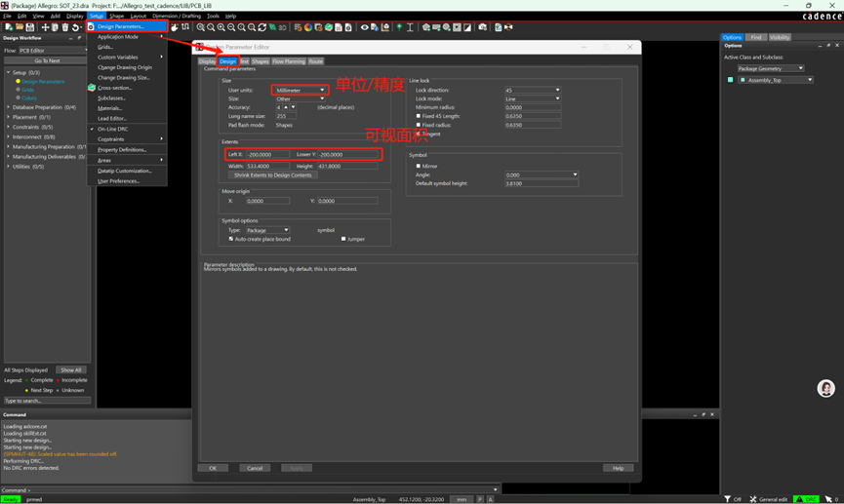Switch to the Display tab
The width and height of the screenshot is (844, 504).
click(x=207, y=61)
